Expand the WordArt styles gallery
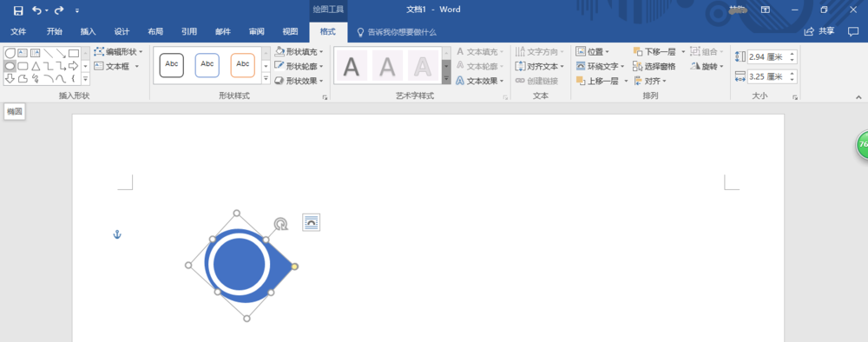 446,79
